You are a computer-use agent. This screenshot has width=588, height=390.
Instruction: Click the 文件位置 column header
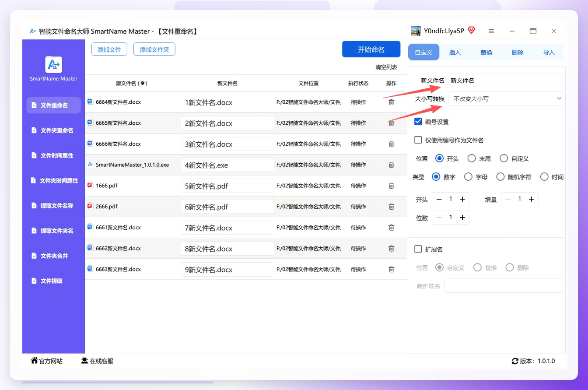(308, 83)
